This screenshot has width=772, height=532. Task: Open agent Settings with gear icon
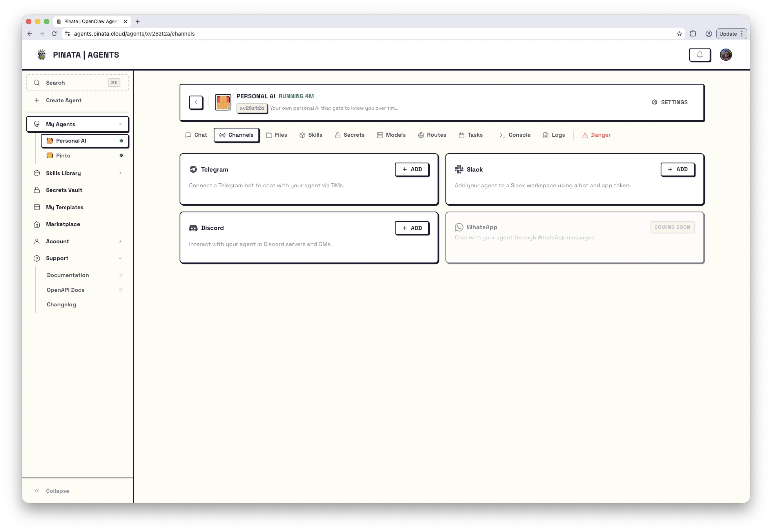pyautogui.click(x=670, y=102)
